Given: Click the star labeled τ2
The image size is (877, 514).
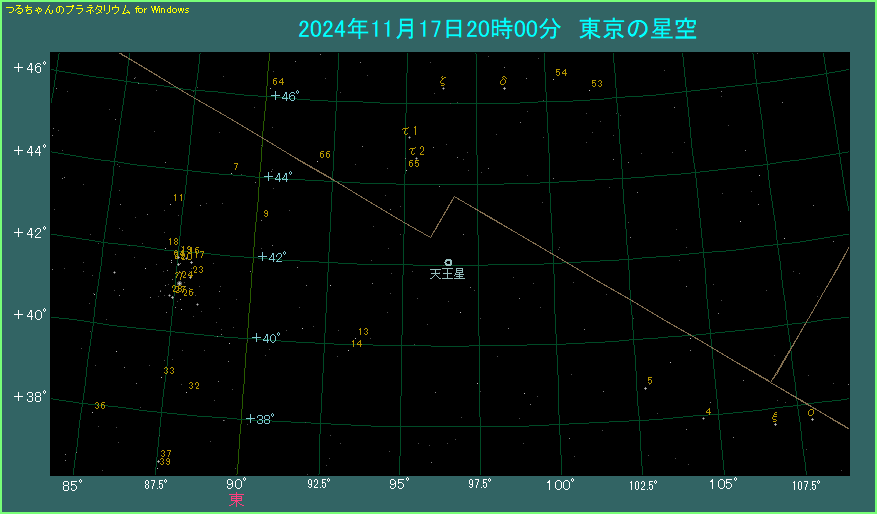Looking at the screenshot, I should (415, 151).
